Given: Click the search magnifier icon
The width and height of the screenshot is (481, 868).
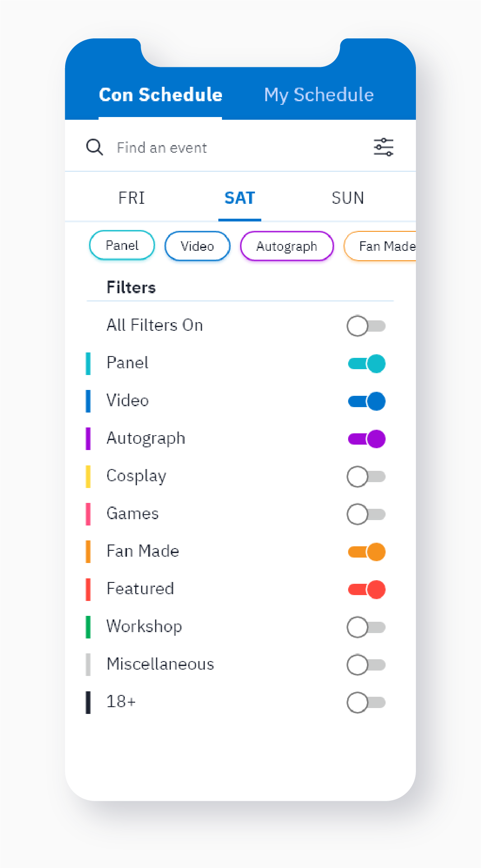Looking at the screenshot, I should (x=94, y=147).
